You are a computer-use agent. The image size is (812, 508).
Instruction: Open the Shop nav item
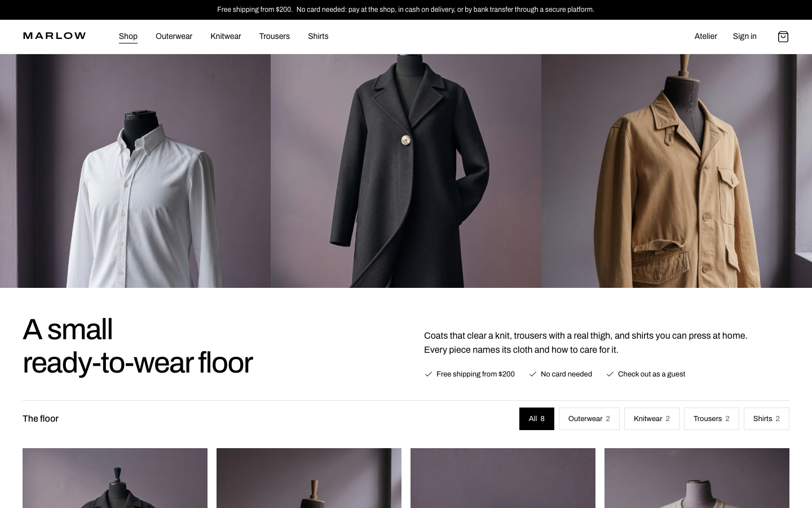(128, 37)
